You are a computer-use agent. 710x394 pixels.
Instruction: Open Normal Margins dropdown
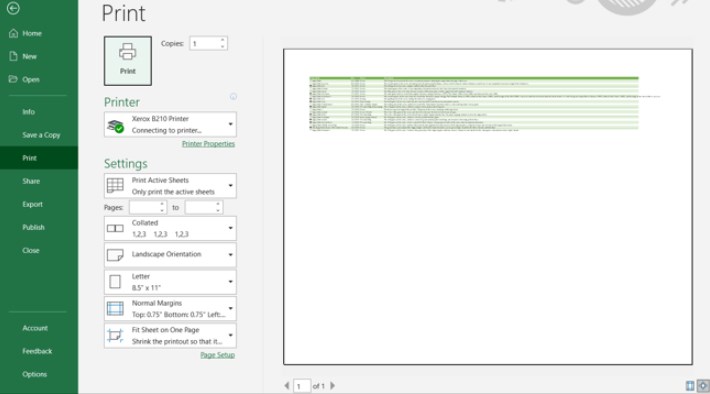pos(170,308)
